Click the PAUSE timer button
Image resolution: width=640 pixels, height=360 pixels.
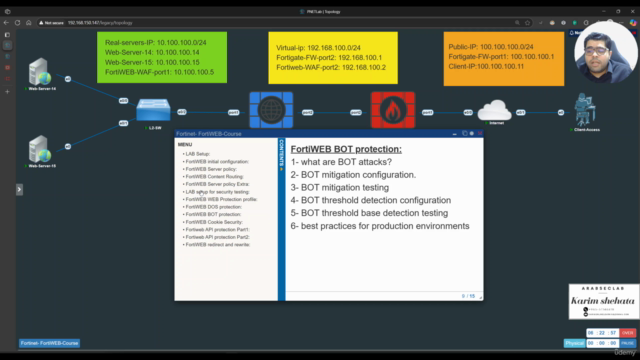pyautogui.click(x=627, y=343)
